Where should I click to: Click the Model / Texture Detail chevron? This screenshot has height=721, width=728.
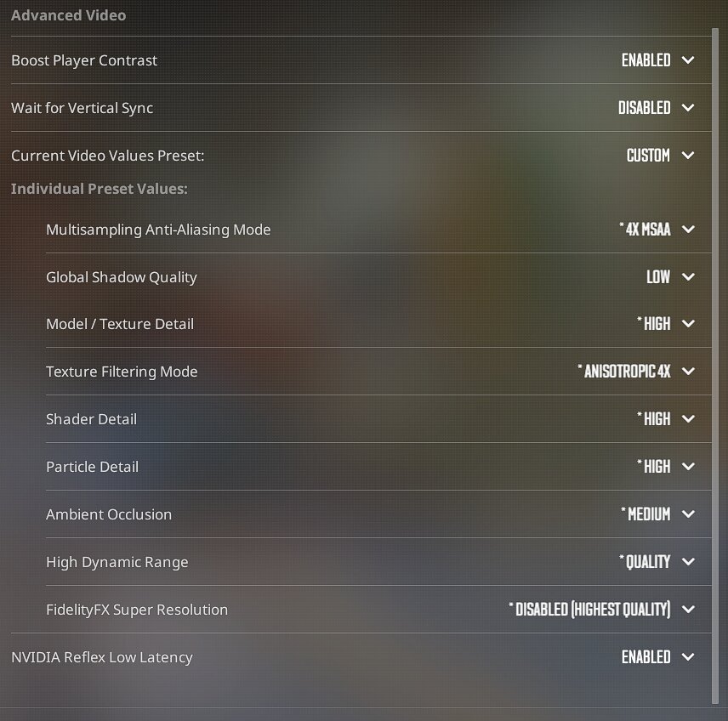pos(688,324)
